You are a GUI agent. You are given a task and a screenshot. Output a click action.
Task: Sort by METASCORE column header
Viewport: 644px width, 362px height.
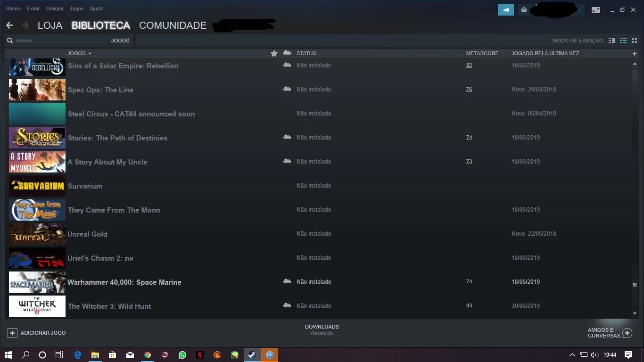[x=482, y=53]
